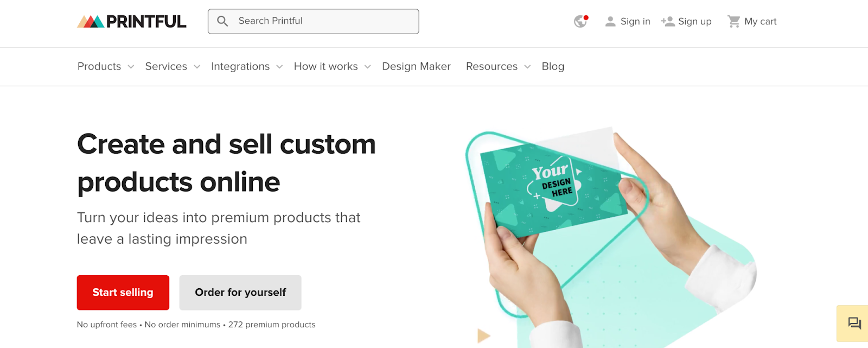868x348 pixels.
Task: Expand the Products dropdown chevron
Action: pos(131,67)
